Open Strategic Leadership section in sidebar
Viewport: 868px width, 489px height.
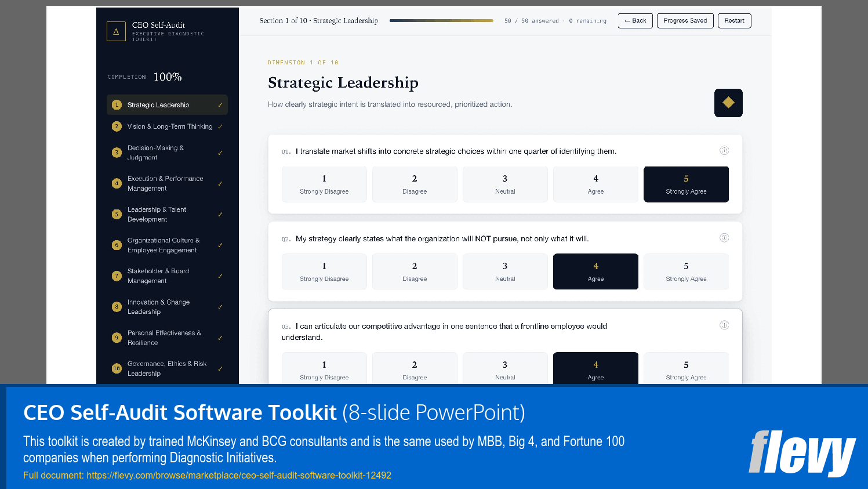[x=167, y=105]
